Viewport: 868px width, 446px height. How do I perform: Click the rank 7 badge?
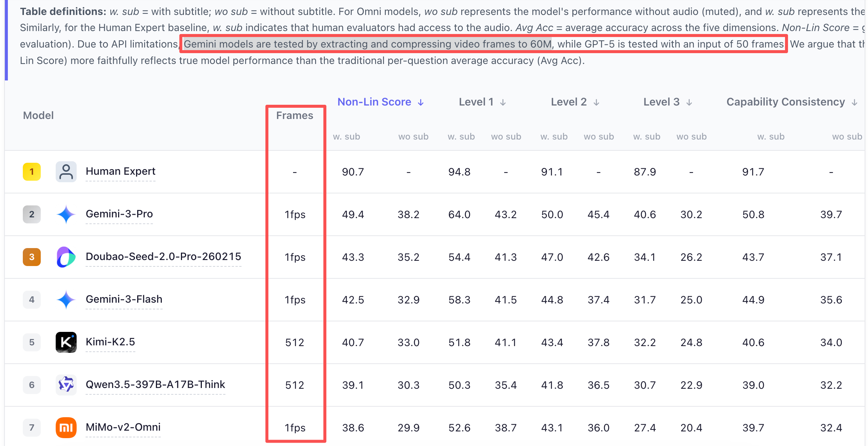[32, 428]
